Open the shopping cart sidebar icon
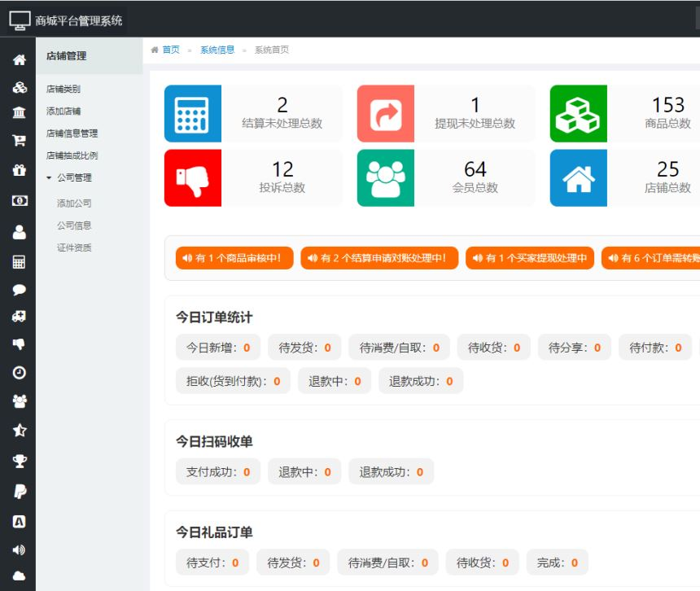 19,141
